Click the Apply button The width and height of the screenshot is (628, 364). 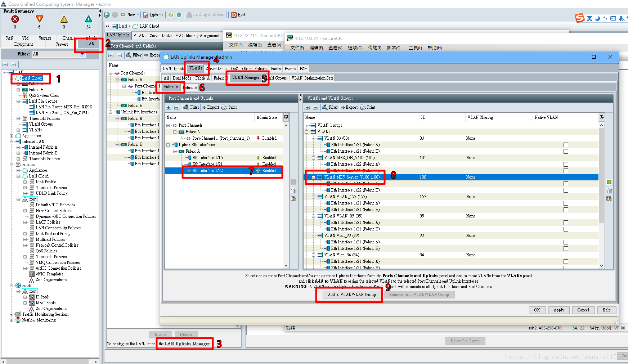pos(559,310)
